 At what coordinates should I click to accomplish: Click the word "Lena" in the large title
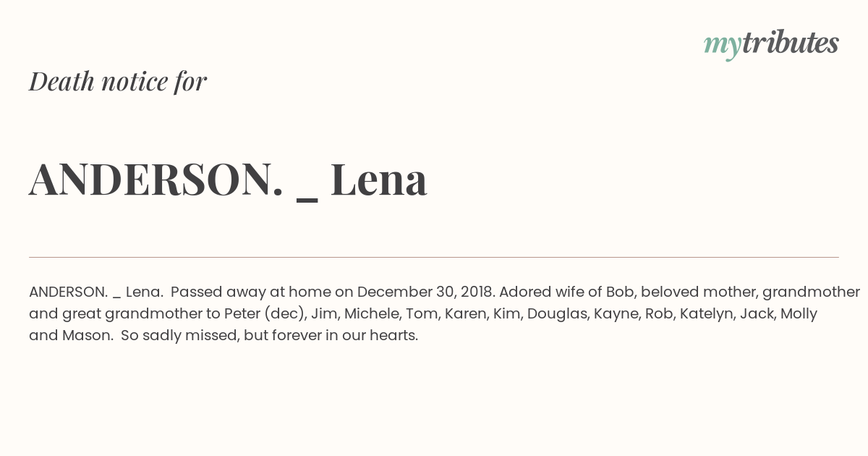pyautogui.click(x=379, y=179)
